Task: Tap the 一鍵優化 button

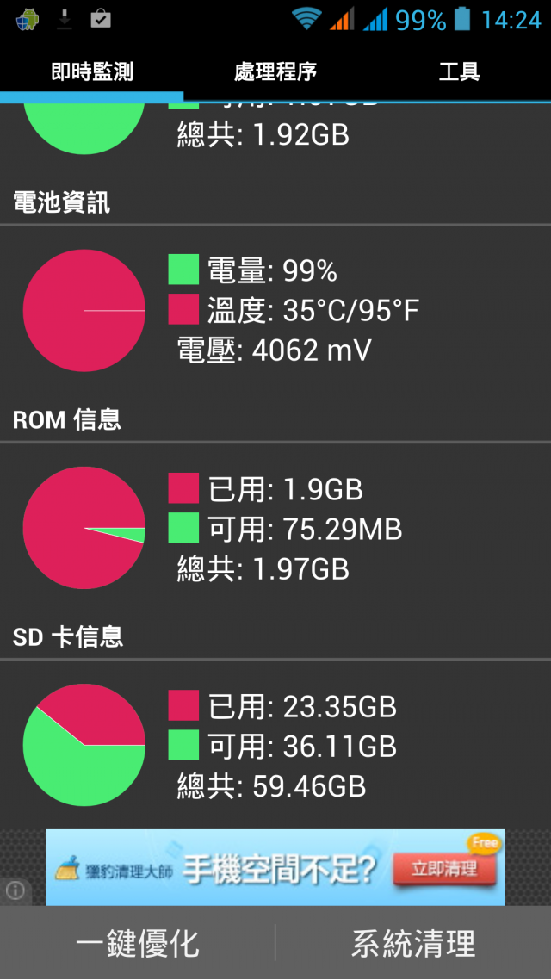Action: tap(138, 942)
